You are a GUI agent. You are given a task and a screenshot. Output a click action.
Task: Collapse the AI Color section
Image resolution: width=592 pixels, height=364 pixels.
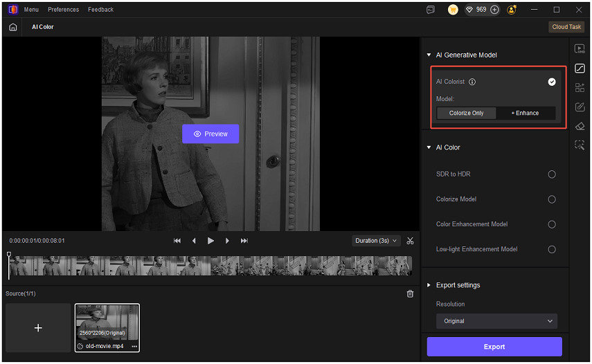[x=429, y=147]
